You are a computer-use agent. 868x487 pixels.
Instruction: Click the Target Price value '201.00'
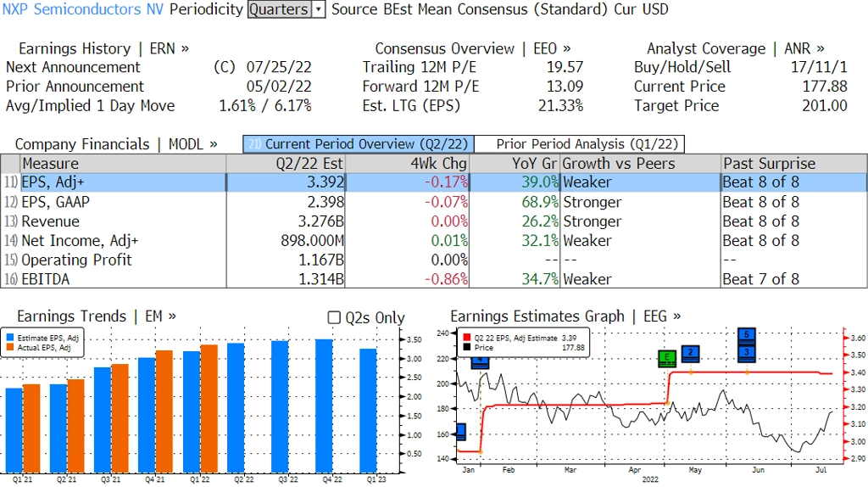(825, 106)
